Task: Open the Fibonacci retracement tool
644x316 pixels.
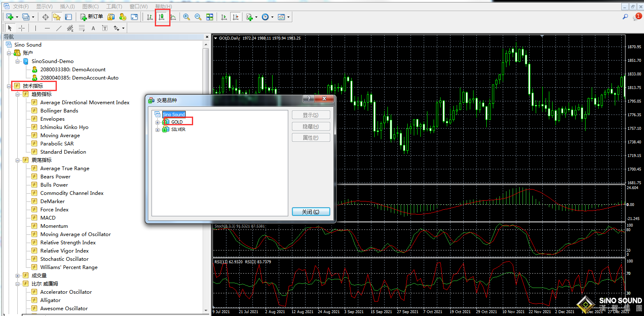Action: point(82,28)
